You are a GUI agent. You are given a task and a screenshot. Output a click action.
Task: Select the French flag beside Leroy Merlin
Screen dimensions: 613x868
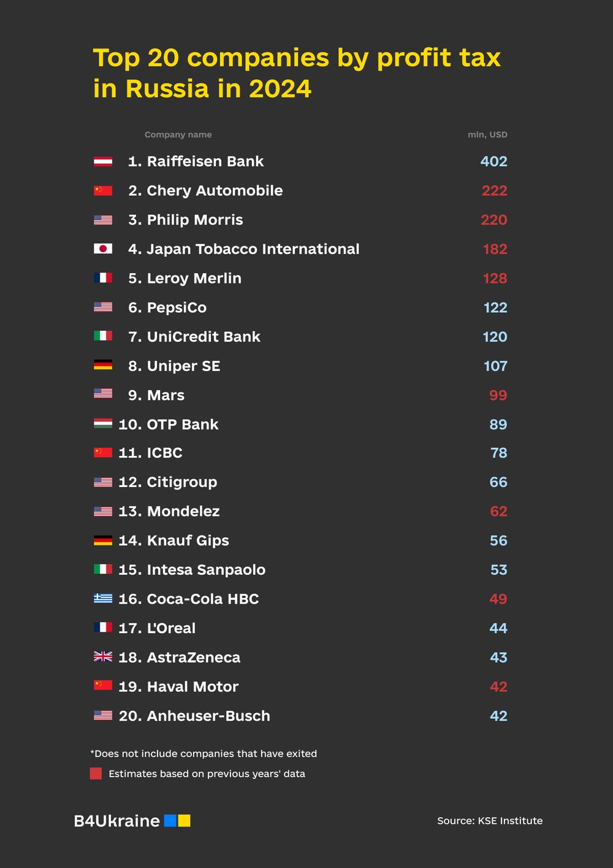coord(102,278)
